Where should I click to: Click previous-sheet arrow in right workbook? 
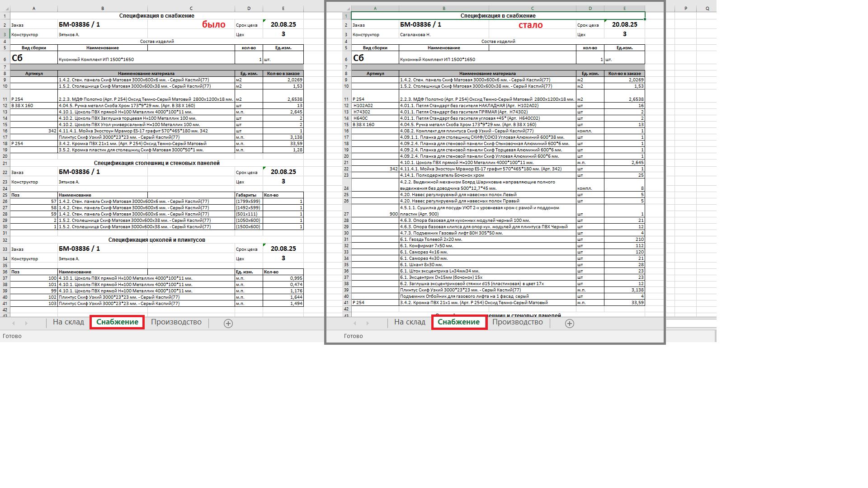coord(355,324)
